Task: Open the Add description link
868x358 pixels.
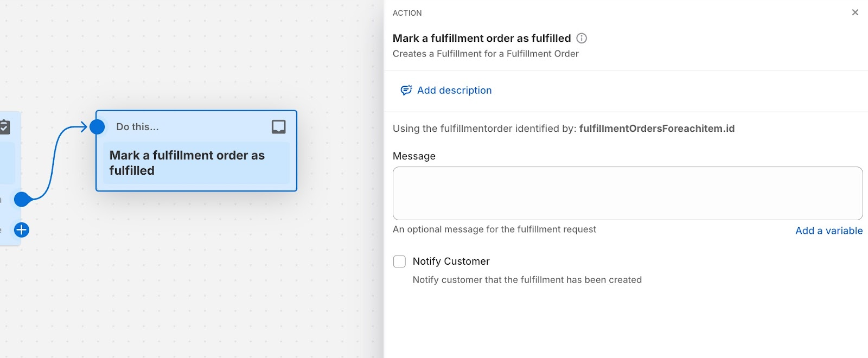Action: pyautogui.click(x=454, y=91)
